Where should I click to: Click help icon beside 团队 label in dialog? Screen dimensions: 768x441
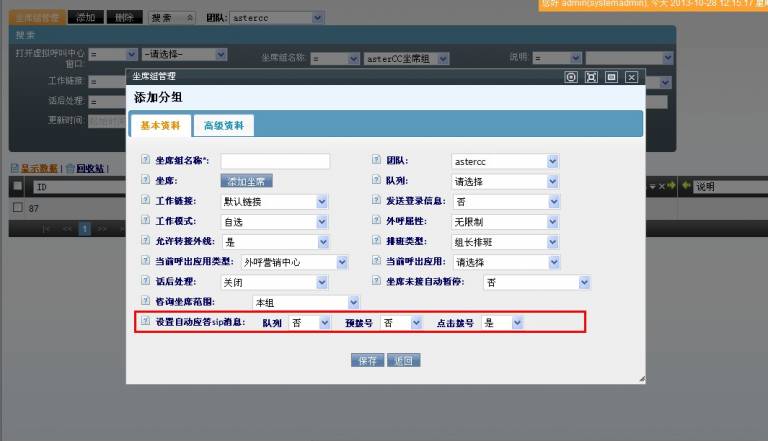pyautogui.click(x=376, y=159)
